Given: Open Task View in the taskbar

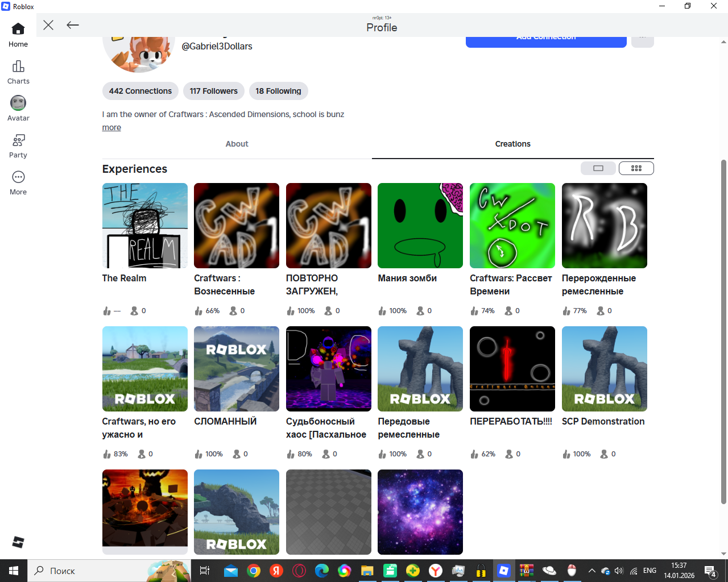Looking at the screenshot, I should pyautogui.click(x=205, y=571).
